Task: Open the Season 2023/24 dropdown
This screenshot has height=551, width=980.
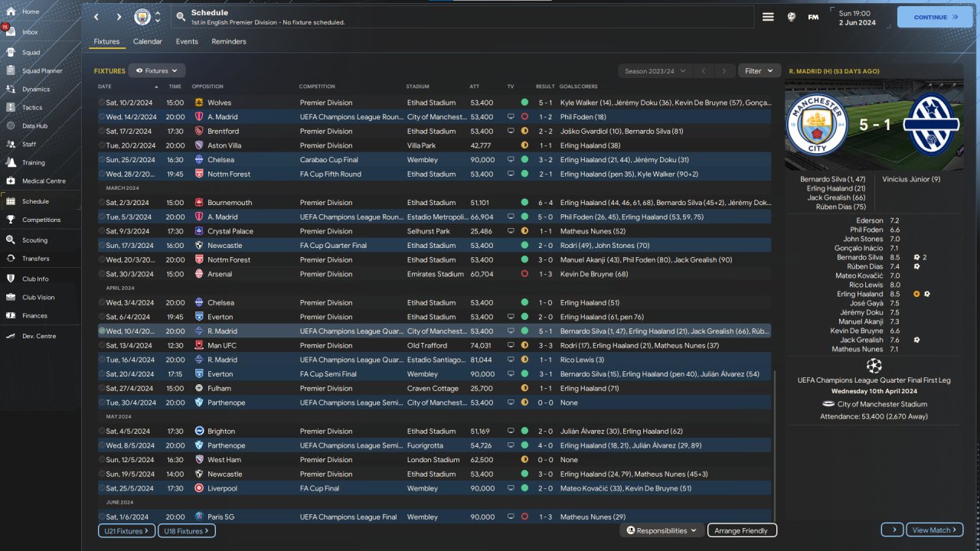Action: [655, 71]
